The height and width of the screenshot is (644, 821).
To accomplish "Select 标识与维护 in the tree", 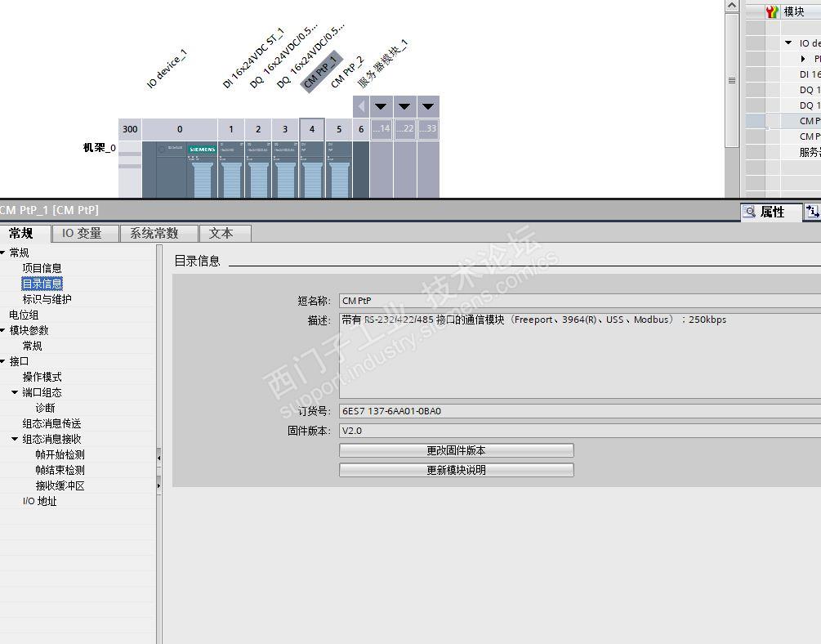I will (47, 299).
